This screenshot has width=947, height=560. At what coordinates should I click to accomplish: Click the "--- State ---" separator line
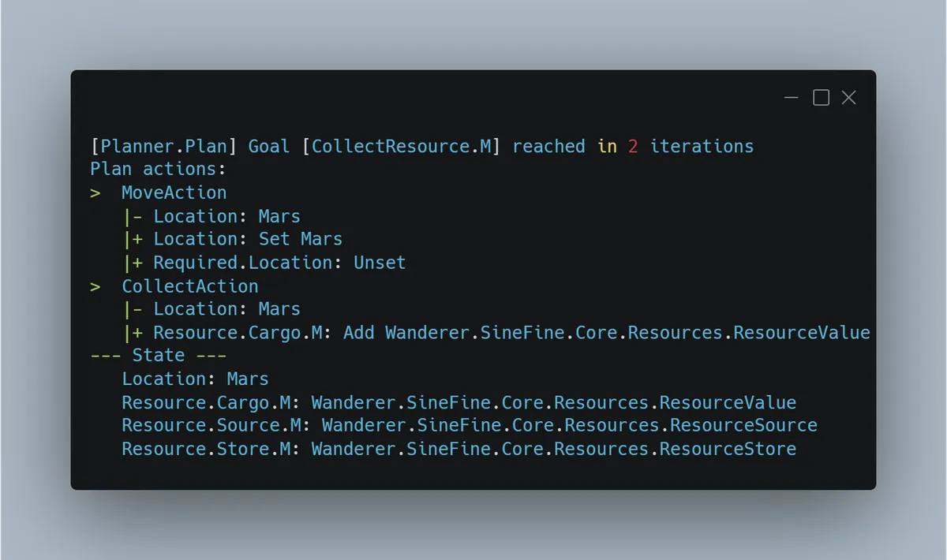[158, 356]
